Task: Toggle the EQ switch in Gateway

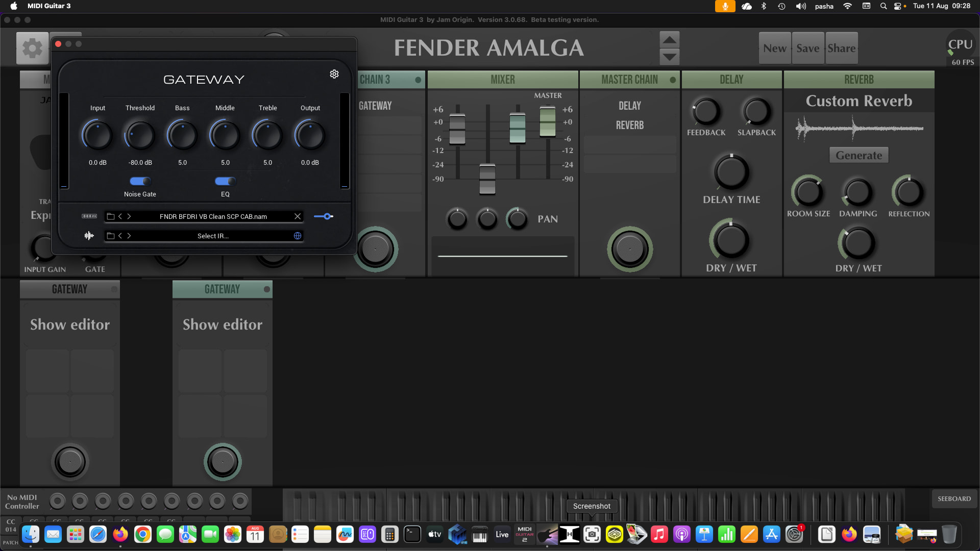Action: click(225, 181)
